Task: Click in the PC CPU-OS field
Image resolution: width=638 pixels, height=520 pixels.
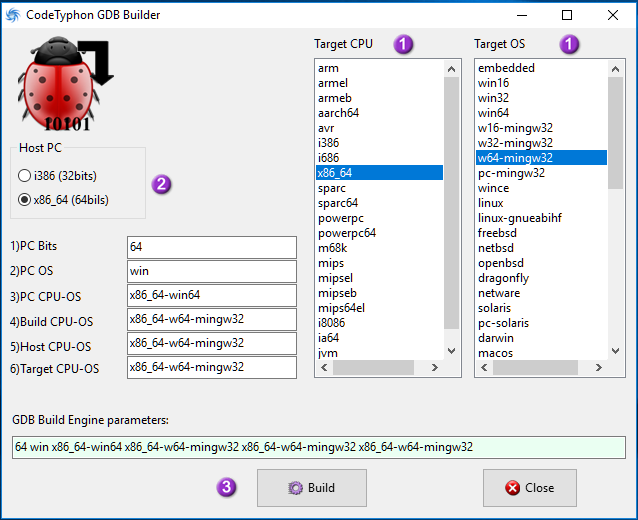Action: pos(212,295)
